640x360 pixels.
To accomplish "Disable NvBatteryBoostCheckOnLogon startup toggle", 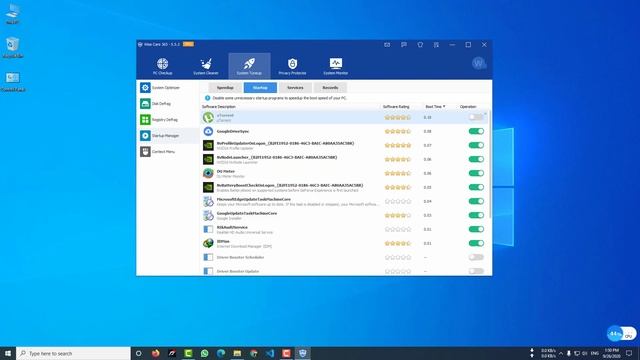I will pyautogui.click(x=476, y=187).
